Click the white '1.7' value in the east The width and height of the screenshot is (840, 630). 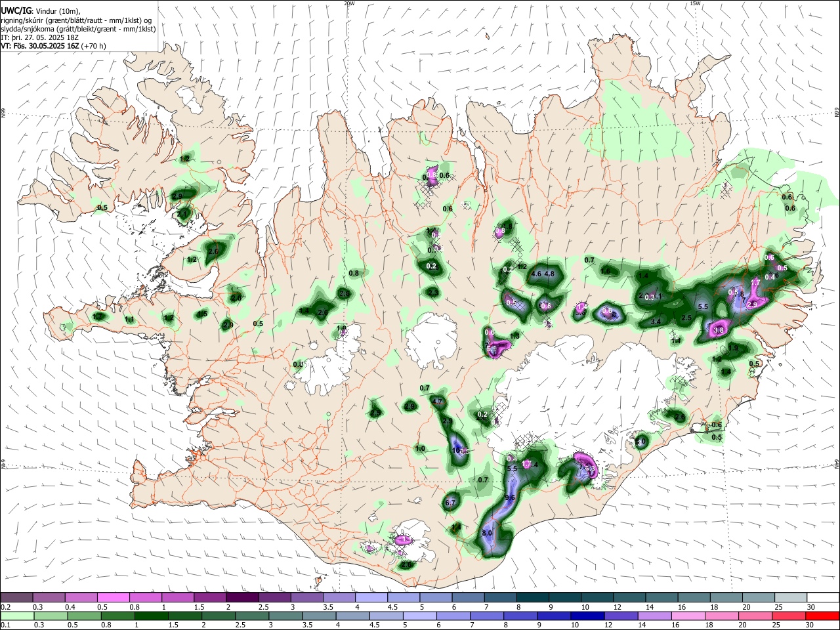pos(755,282)
